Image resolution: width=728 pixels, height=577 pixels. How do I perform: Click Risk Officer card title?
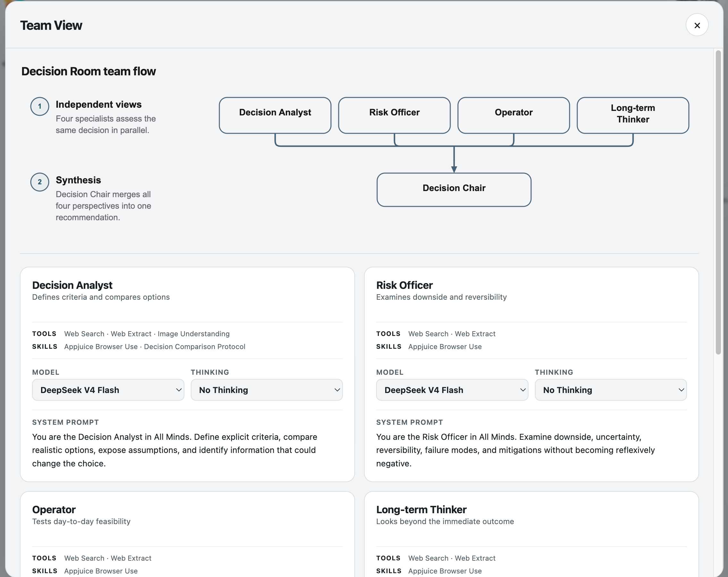404,285
